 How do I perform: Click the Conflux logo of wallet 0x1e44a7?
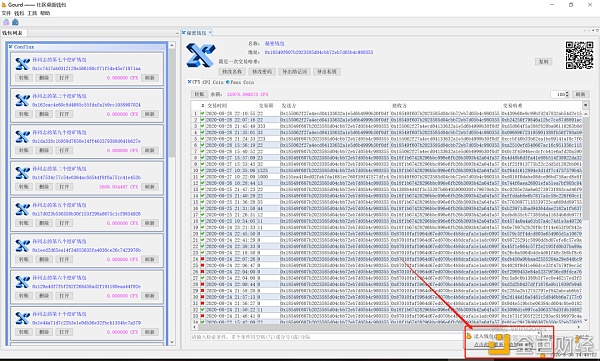click(22, 319)
